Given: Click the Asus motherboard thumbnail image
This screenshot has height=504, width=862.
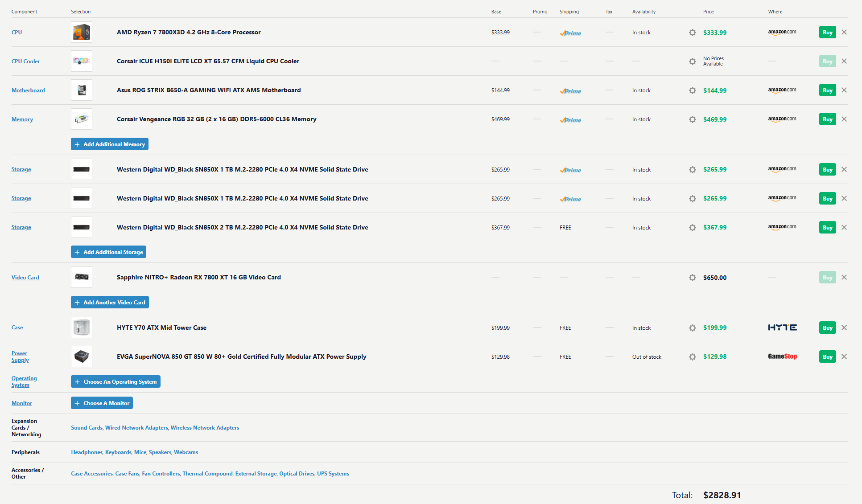Looking at the screenshot, I should [x=82, y=90].
